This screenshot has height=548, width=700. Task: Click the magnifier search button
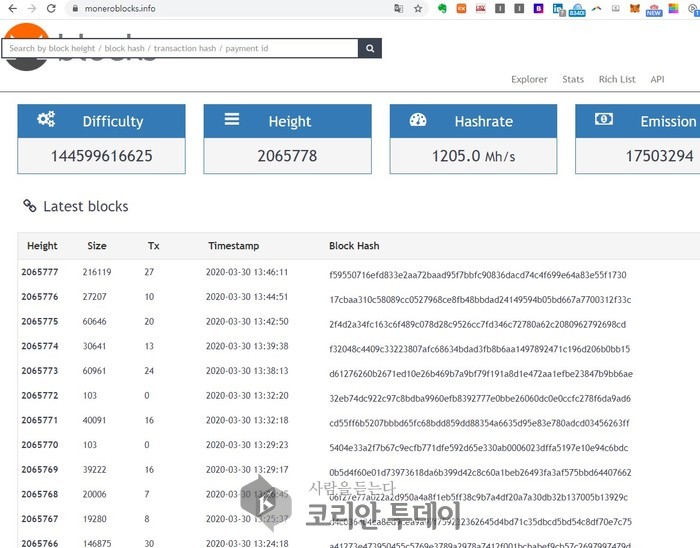pyautogui.click(x=370, y=48)
